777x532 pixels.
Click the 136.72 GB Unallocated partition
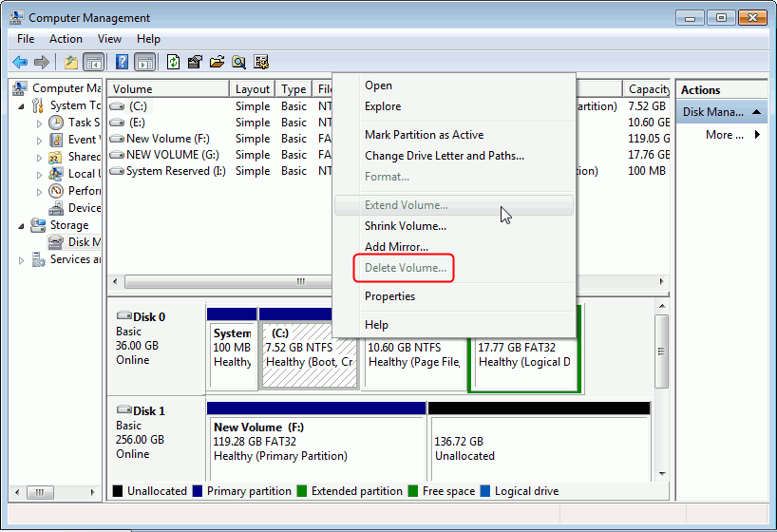coord(540,443)
